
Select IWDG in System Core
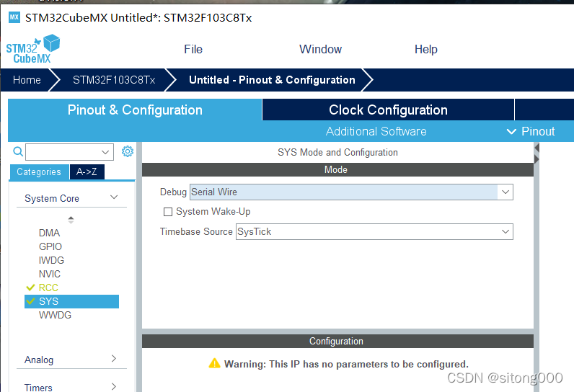click(51, 260)
